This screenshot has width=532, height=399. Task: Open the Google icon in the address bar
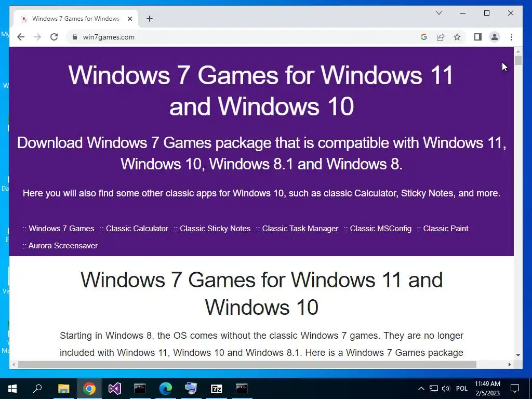(x=424, y=37)
